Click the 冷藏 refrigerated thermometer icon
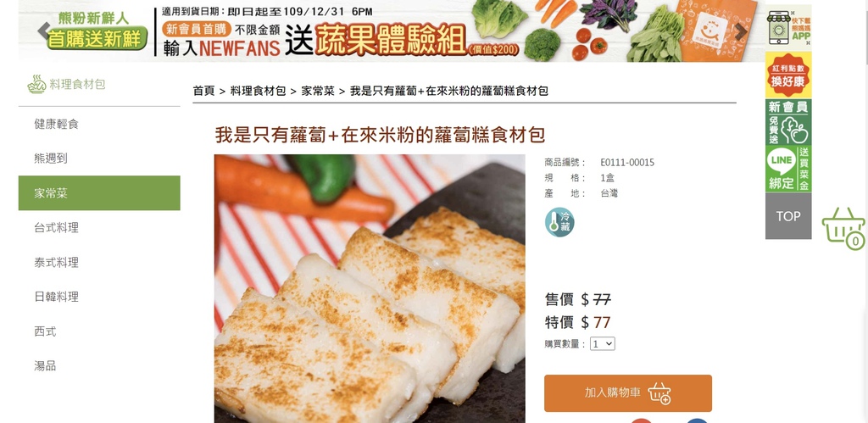The image size is (868, 423). [x=559, y=223]
